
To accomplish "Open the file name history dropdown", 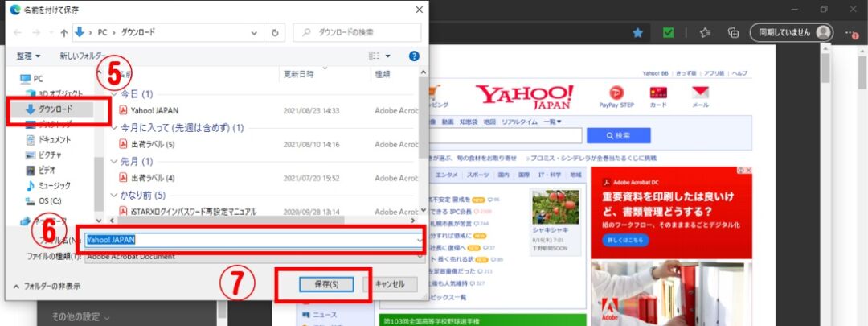I will click(x=421, y=240).
